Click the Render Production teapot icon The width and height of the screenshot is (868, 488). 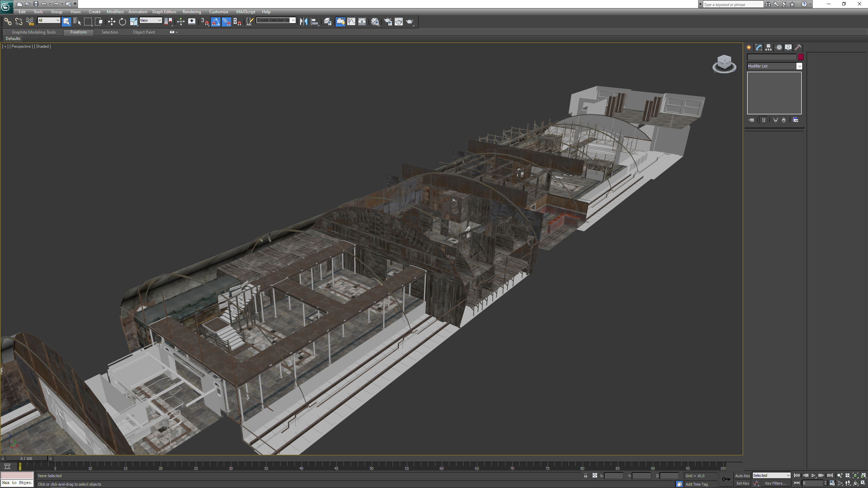pyautogui.click(x=410, y=22)
